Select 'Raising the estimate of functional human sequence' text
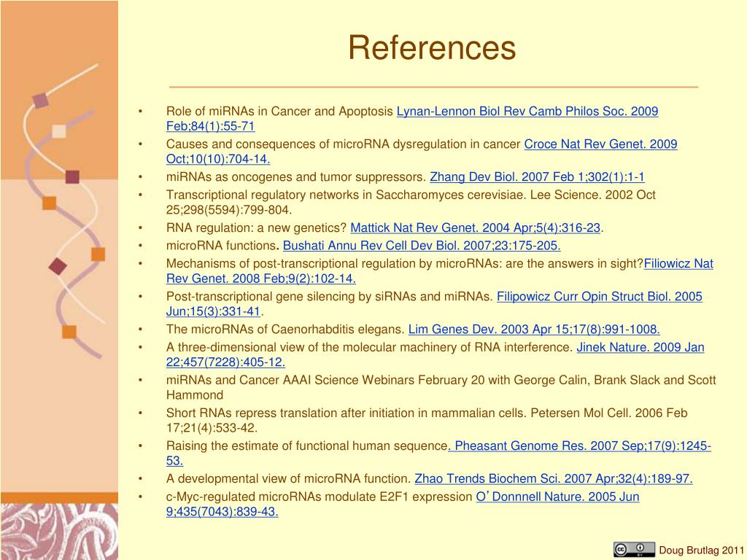747x560 pixels. point(307,446)
